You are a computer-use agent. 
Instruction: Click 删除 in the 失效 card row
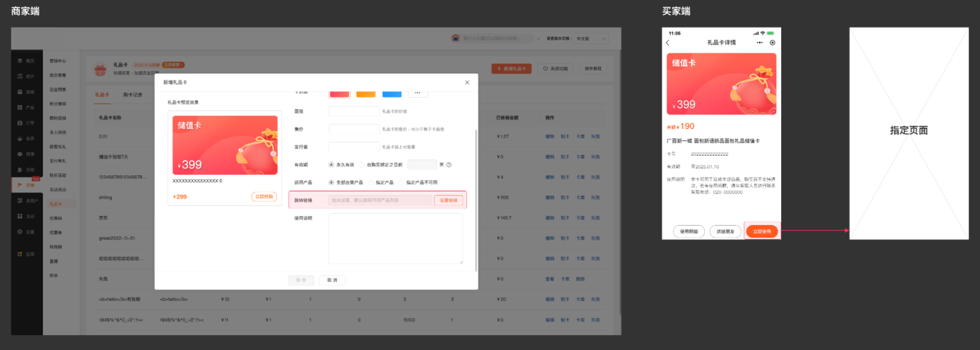[580, 279]
